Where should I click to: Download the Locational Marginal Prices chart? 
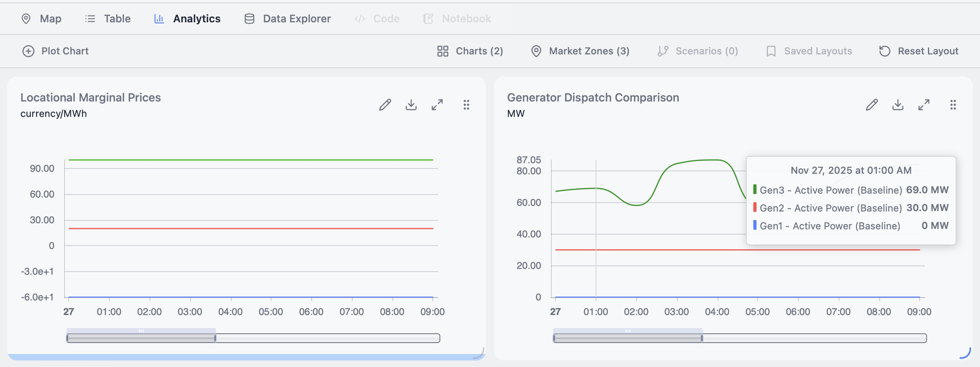(411, 105)
